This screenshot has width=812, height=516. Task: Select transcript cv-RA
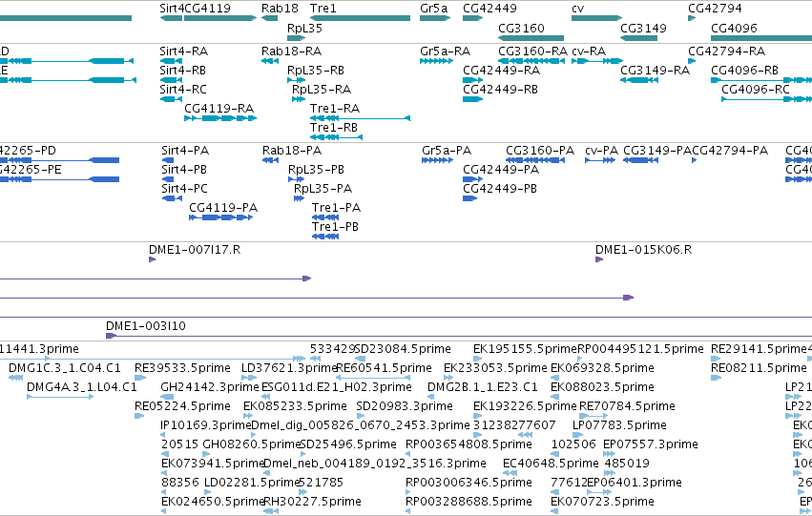tap(597, 61)
